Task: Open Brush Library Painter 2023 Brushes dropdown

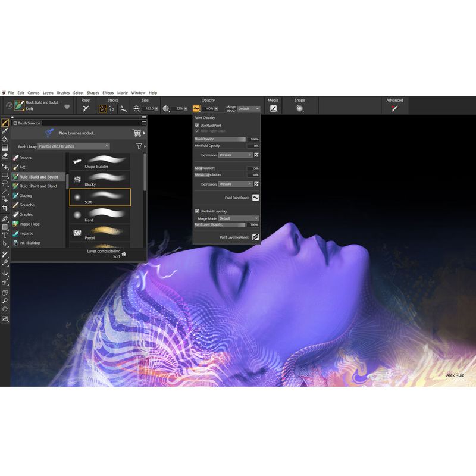Action: 74,146
